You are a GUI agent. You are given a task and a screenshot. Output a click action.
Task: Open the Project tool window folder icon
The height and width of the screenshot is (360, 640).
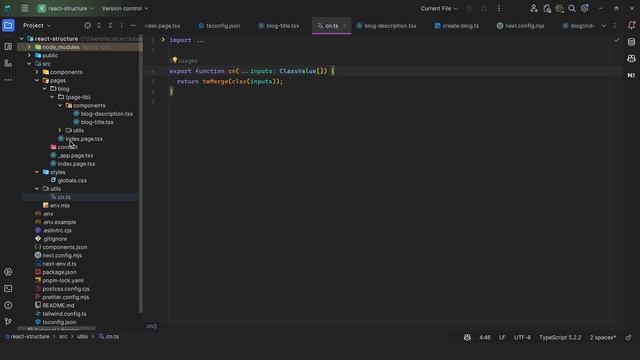pyautogui.click(x=8, y=25)
